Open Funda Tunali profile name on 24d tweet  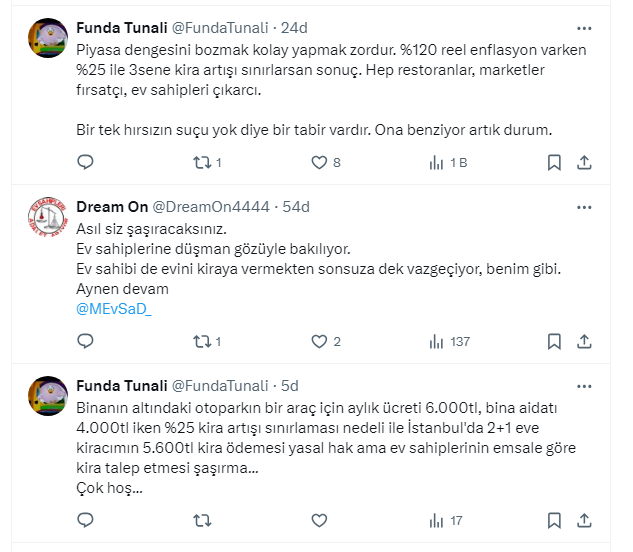tap(115, 27)
